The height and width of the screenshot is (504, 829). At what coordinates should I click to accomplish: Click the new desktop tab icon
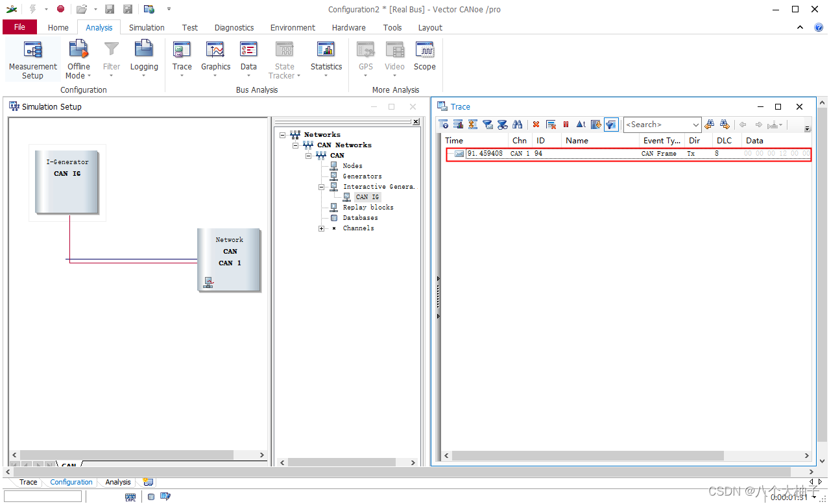(148, 482)
